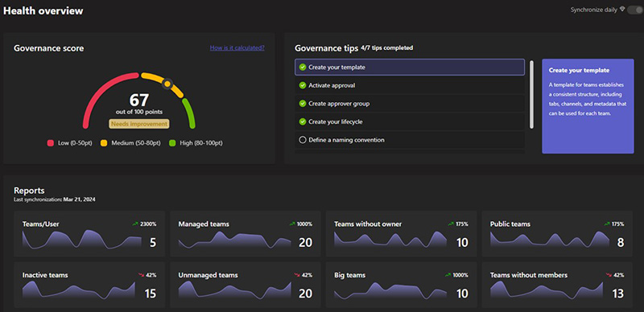
Task: Click the green checkmark for Create your lifecycle
Action: tap(303, 121)
